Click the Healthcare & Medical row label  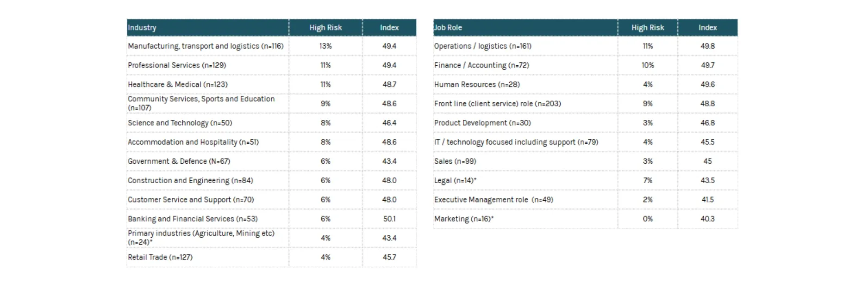pyautogui.click(x=178, y=85)
